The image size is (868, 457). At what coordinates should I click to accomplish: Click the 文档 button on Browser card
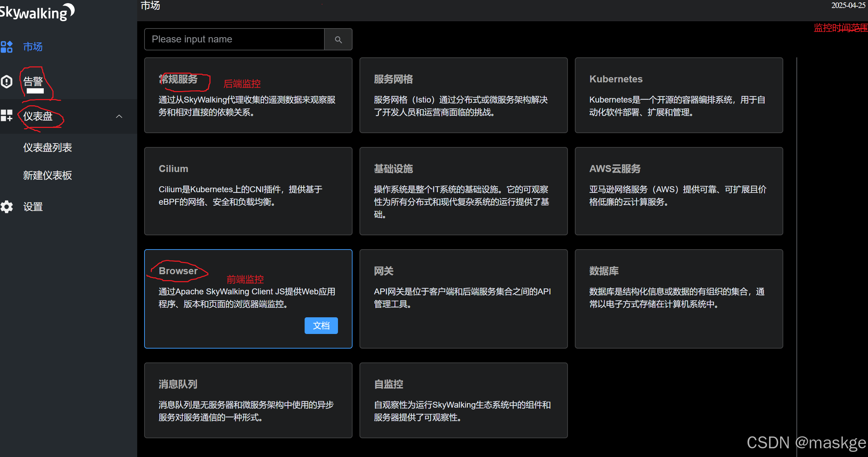321,326
